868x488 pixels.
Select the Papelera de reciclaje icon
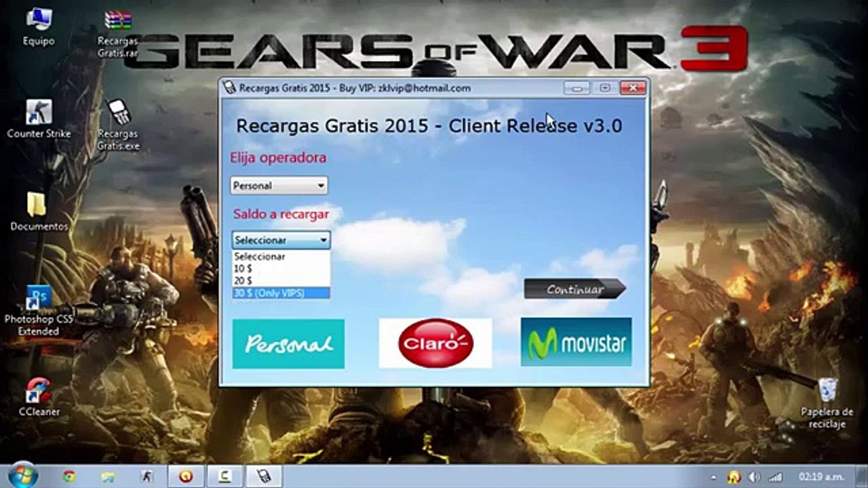click(827, 403)
